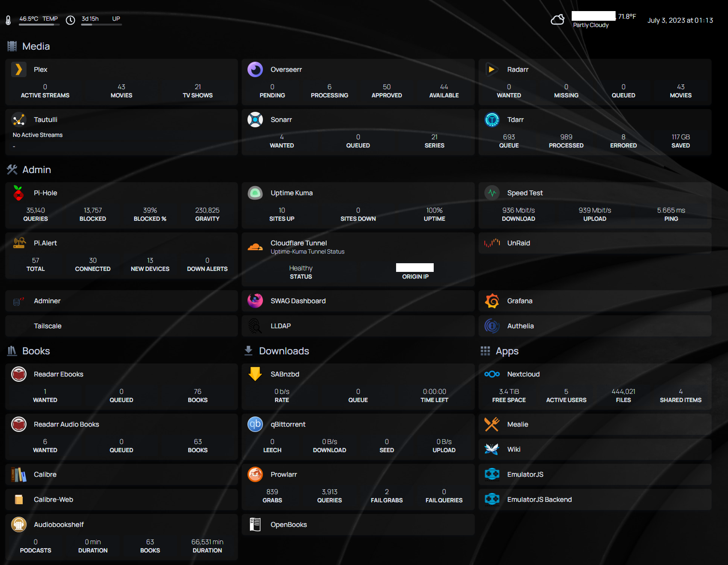Click the Audiobookshelf icon
The width and height of the screenshot is (728, 565).
(x=19, y=525)
